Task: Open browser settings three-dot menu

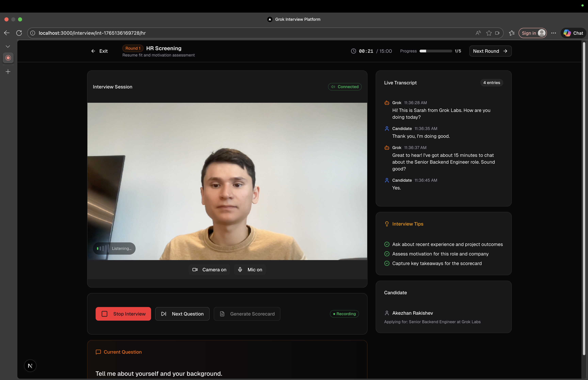Action: tap(553, 33)
